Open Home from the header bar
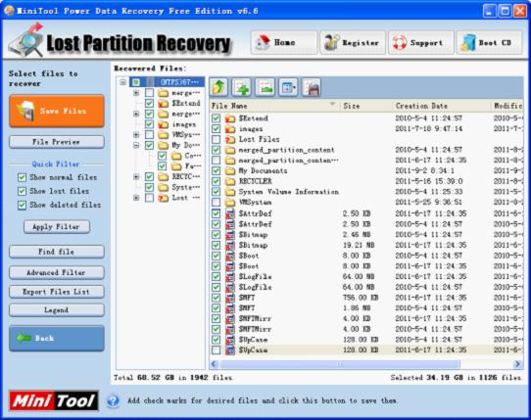The image size is (531, 420). 284,43
